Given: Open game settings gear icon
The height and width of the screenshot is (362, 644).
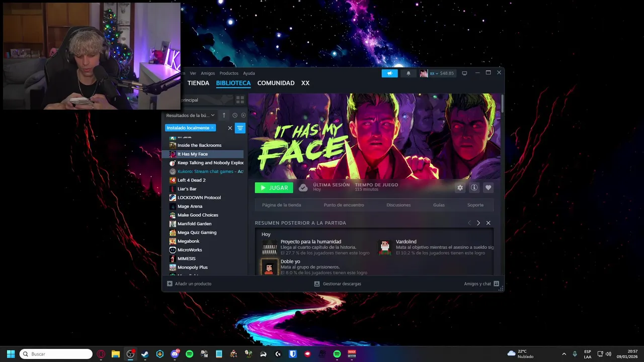Looking at the screenshot, I should pyautogui.click(x=460, y=188).
